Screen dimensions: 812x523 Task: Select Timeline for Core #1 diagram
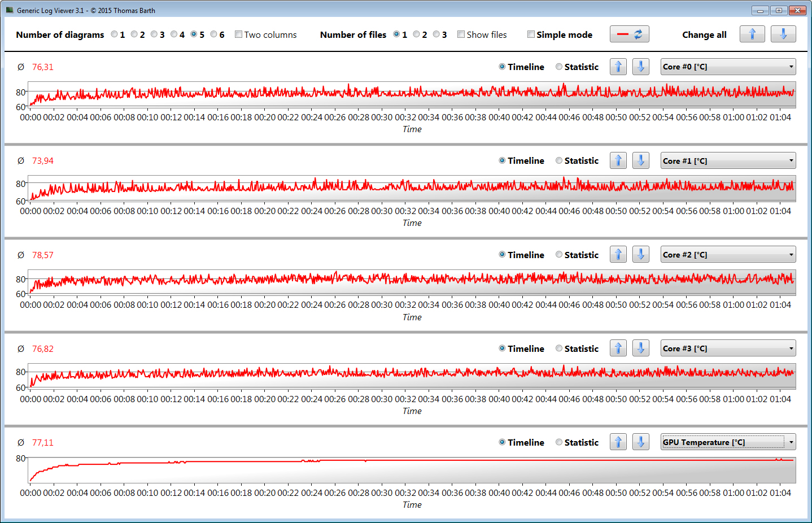[x=502, y=161]
